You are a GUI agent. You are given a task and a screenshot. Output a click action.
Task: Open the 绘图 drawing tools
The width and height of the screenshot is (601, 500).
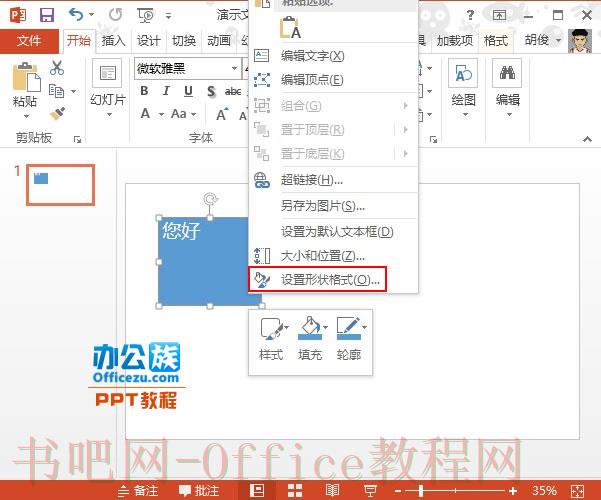[463, 73]
